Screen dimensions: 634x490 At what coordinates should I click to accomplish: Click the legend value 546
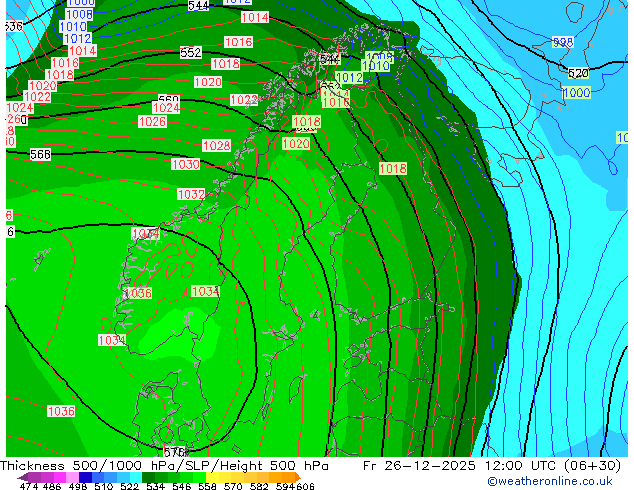click(182, 486)
